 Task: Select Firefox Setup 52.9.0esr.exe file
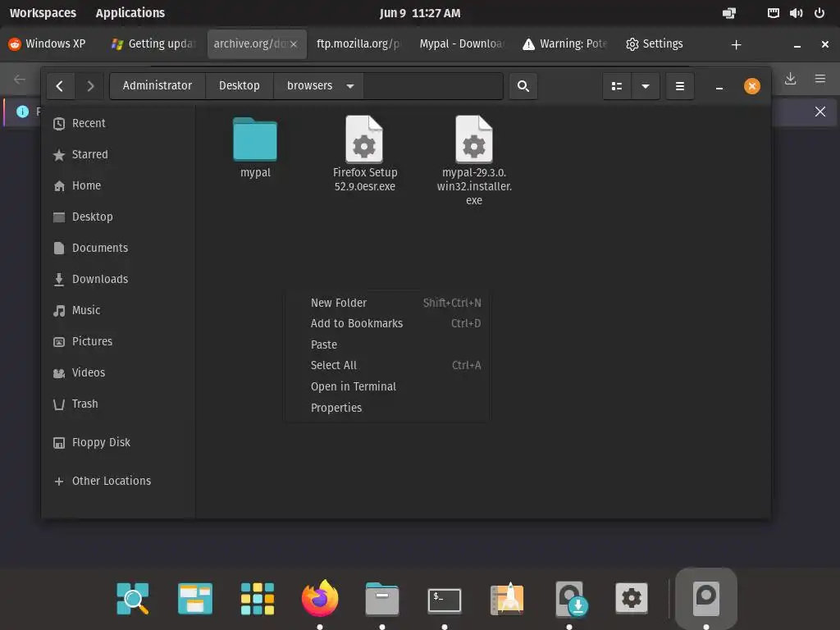click(x=365, y=153)
